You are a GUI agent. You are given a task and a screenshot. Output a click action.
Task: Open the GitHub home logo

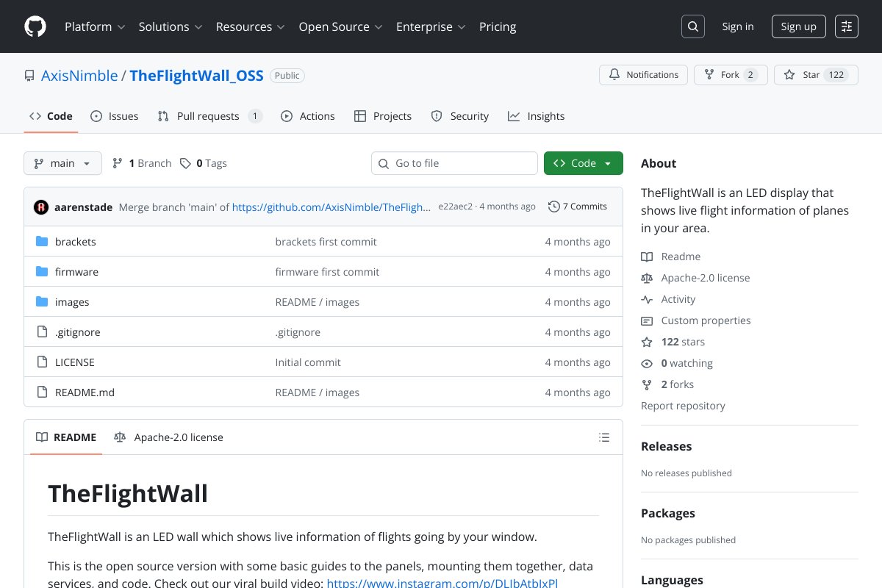pyautogui.click(x=35, y=26)
